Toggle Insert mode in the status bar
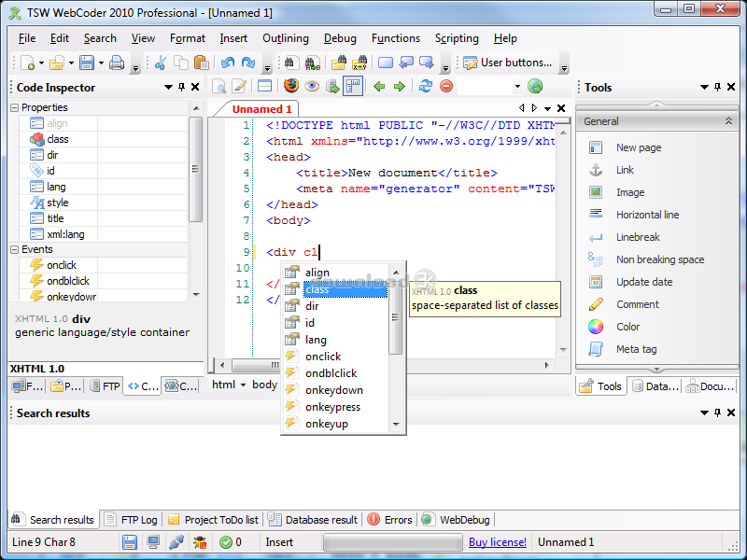Viewport: 747px width, 560px height. tap(279, 542)
